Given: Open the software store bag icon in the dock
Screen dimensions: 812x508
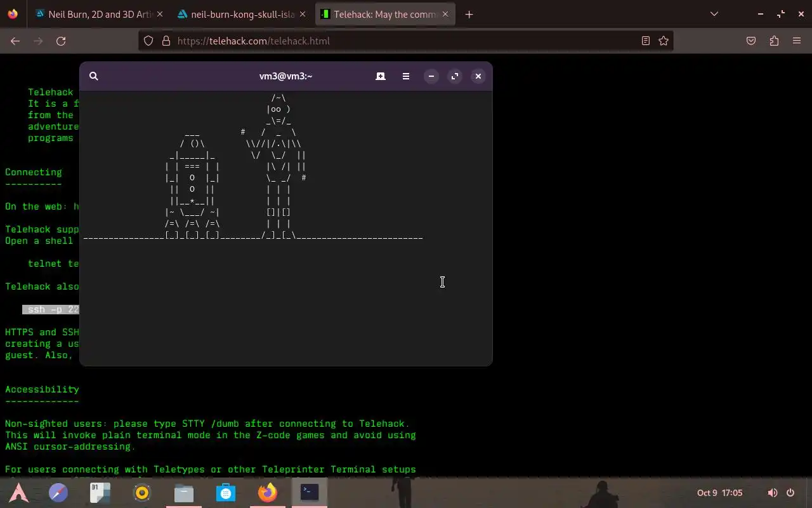Looking at the screenshot, I should (226, 493).
